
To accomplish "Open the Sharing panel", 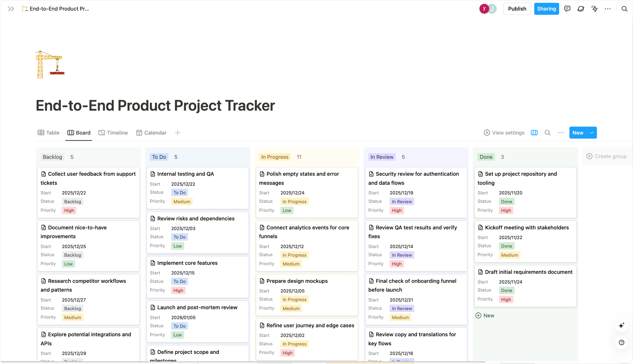I will tap(546, 9).
